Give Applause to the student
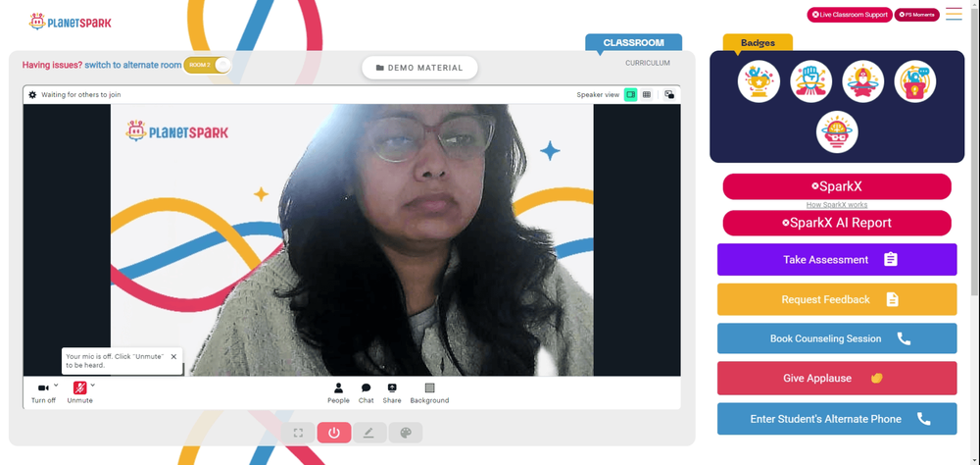980x465 pixels. click(837, 378)
